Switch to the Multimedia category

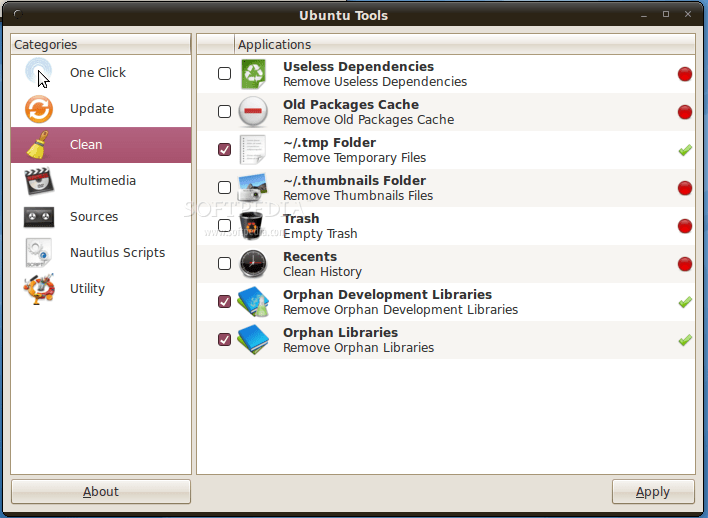click(101, 181)
